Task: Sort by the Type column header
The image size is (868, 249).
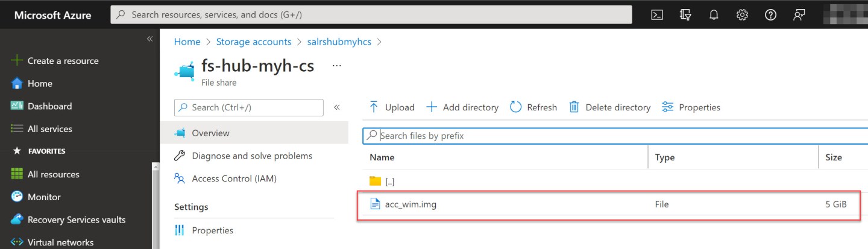Action: click(665, 157)
